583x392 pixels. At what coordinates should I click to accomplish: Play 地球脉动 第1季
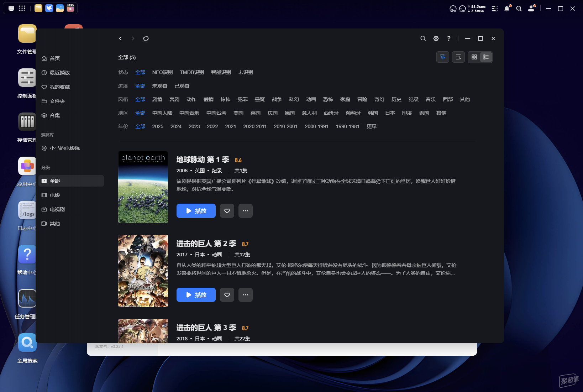pyautogui.click(x=196, y=211)
